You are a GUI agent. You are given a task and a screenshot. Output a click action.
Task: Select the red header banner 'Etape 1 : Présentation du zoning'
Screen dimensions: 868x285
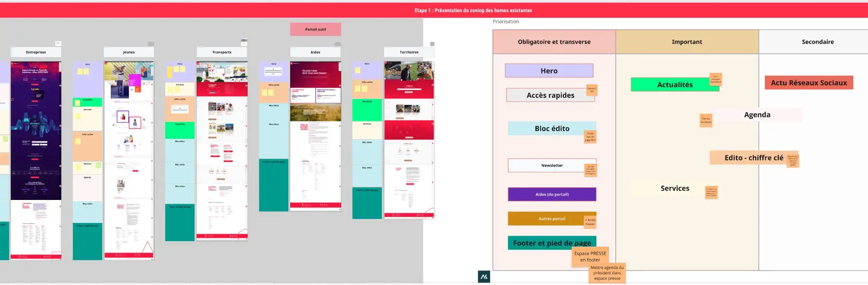pyautogui.click(x=434, y=10)
